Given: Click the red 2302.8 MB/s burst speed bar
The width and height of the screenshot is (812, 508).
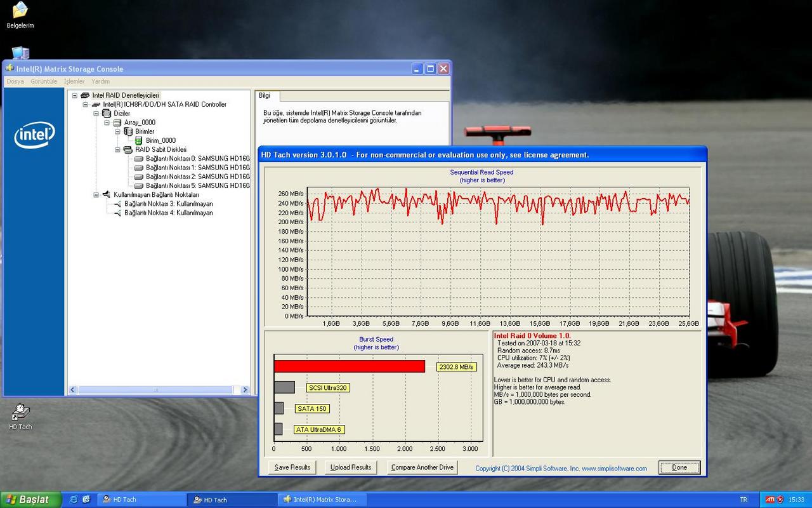Looking at the screenshot, I should [x=350, y=366].
